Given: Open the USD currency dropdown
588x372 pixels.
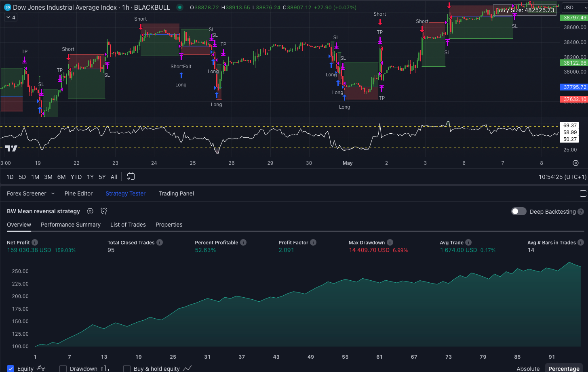Looking at the screenshot, I should click(573, 8).
